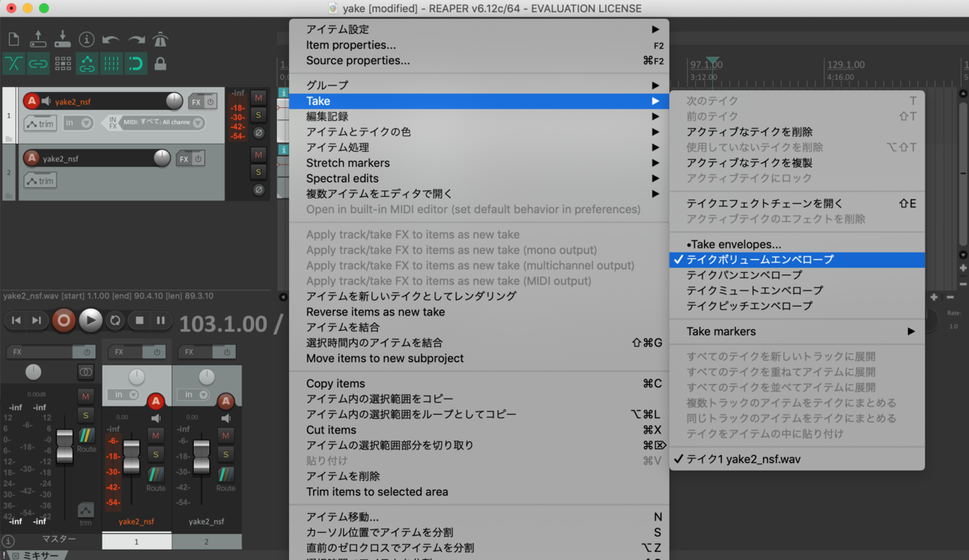
Task: Expand the アイテム設定 submenu
Action: coord(479,29)
